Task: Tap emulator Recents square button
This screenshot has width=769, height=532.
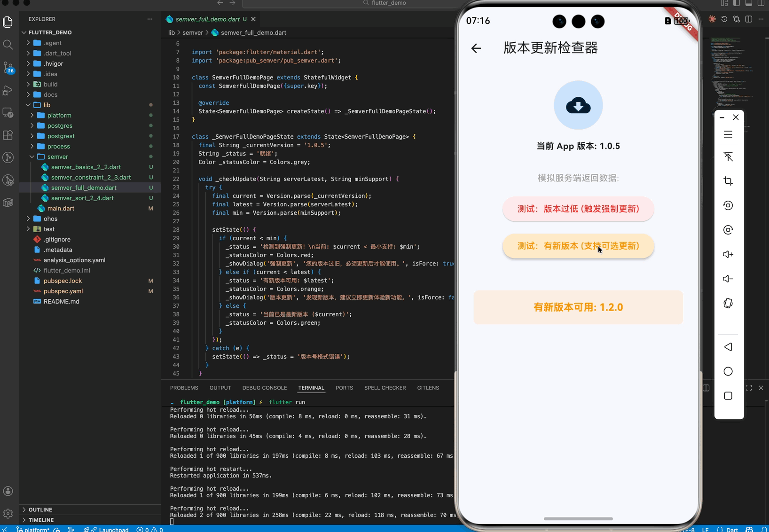Action: 728,396
